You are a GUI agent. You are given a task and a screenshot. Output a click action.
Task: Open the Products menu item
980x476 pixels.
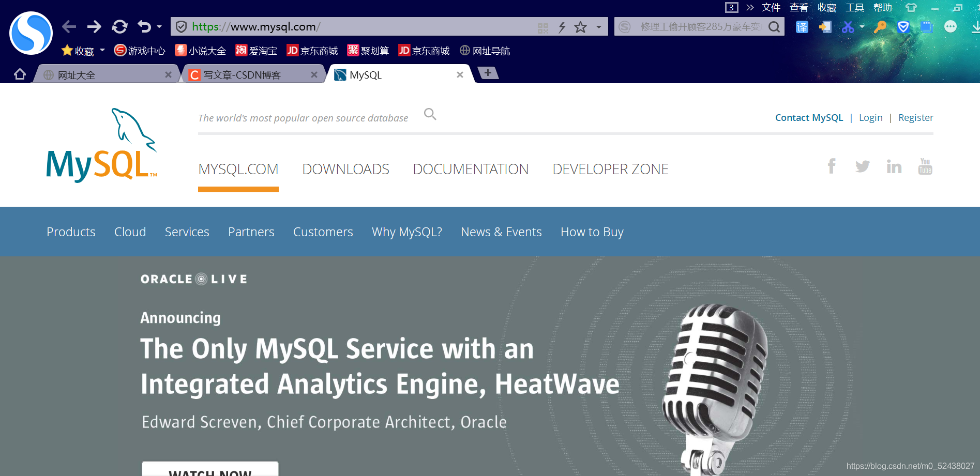tap(71, 232)
